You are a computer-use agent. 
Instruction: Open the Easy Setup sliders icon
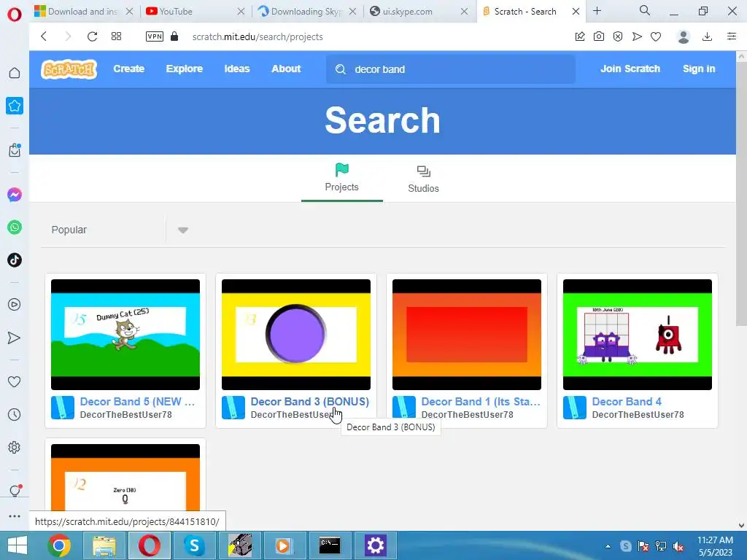click(732, 36)
